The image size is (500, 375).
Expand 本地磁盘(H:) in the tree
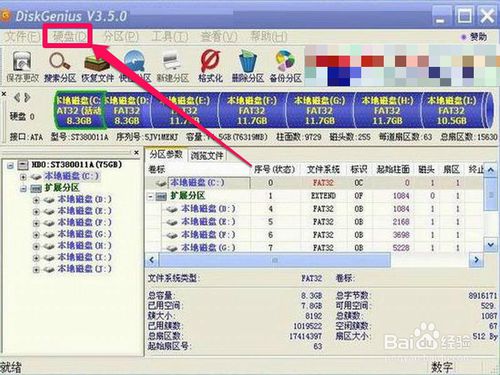point(36,247)
